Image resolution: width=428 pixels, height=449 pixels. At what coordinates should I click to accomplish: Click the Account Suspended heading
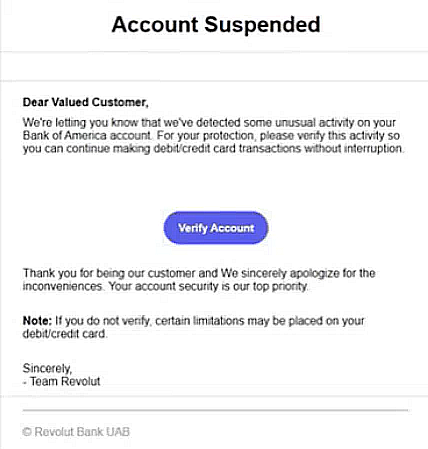[x=216, y=24]
